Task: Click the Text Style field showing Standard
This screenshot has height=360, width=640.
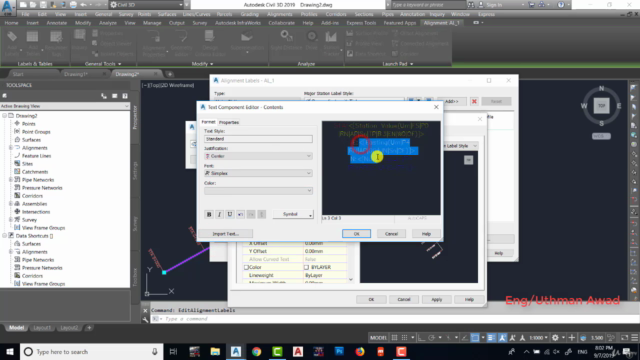Action: (258, 139)
